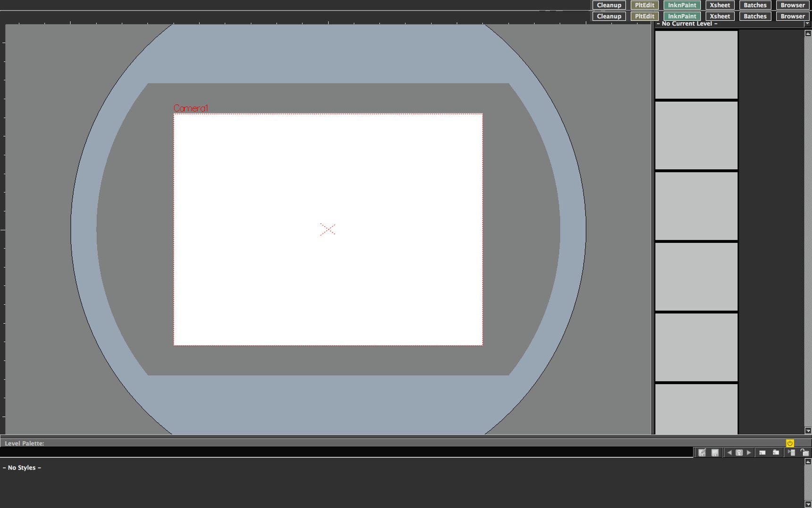Click palette styles scroll down arrow

[x=808, y=504]
